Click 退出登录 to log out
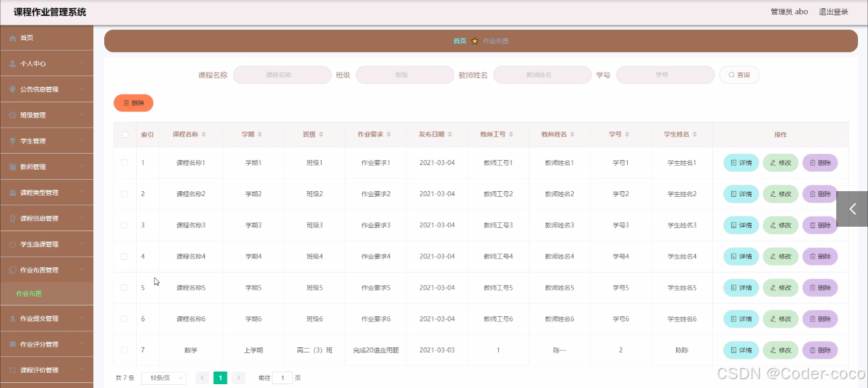Image resolution: width=868 pixels, height=388 pixels. 833,11
